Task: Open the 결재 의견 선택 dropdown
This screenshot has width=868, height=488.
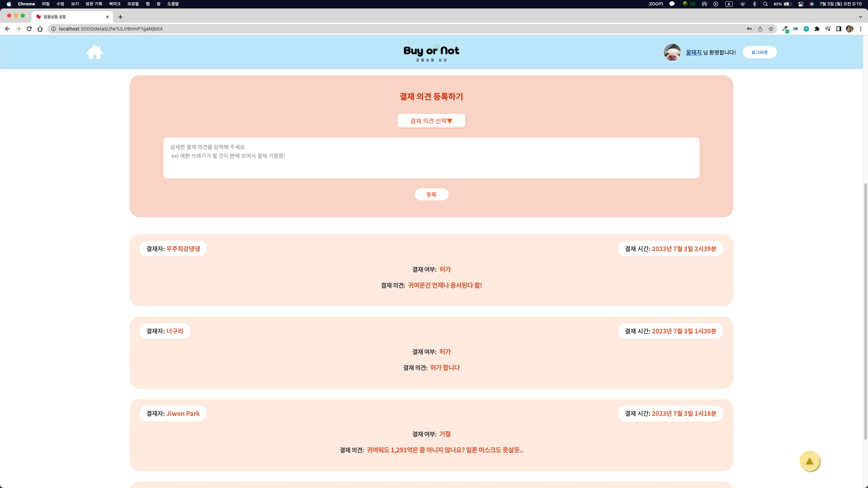Action: (x=431, y=120)
